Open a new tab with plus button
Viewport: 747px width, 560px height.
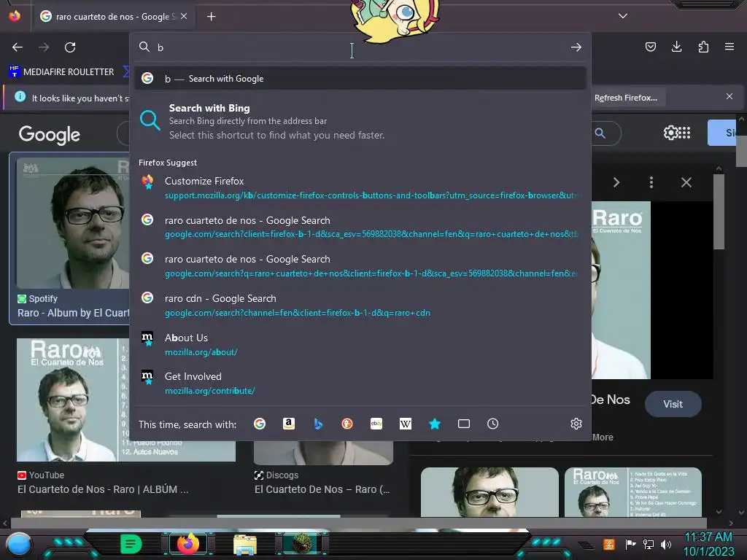211,17
